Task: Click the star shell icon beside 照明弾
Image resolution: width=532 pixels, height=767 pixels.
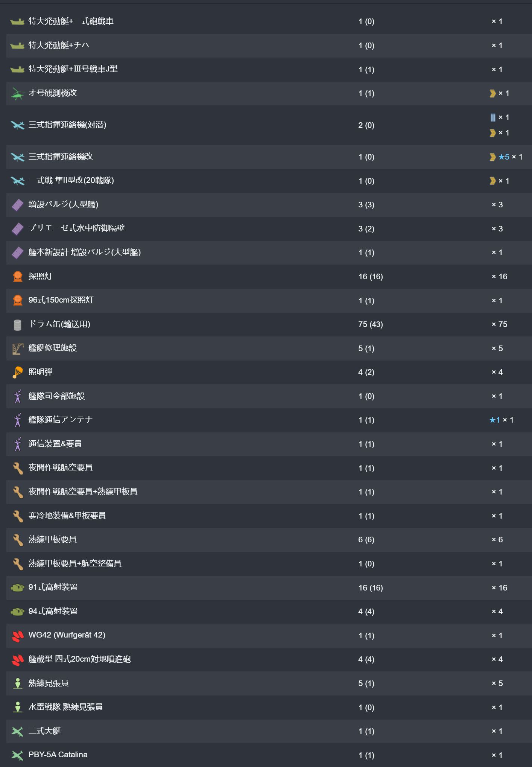Action: pos(18,372)
